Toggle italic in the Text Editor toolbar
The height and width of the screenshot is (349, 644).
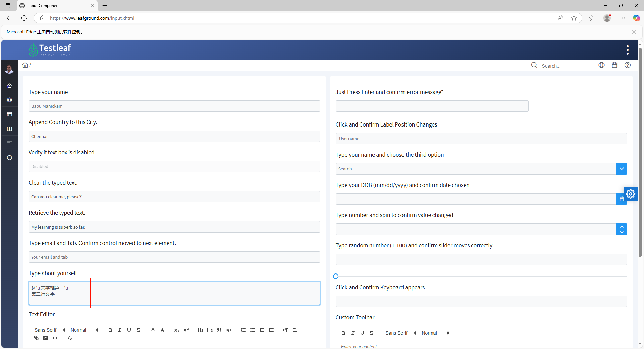(x=119, y=330)
